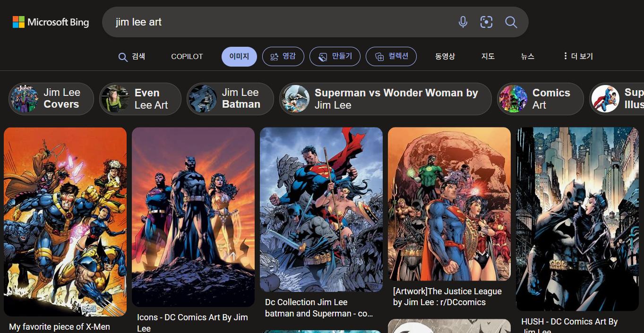Expand the 더 보기 more menu
644x333 pixels.
pos(578,57)
